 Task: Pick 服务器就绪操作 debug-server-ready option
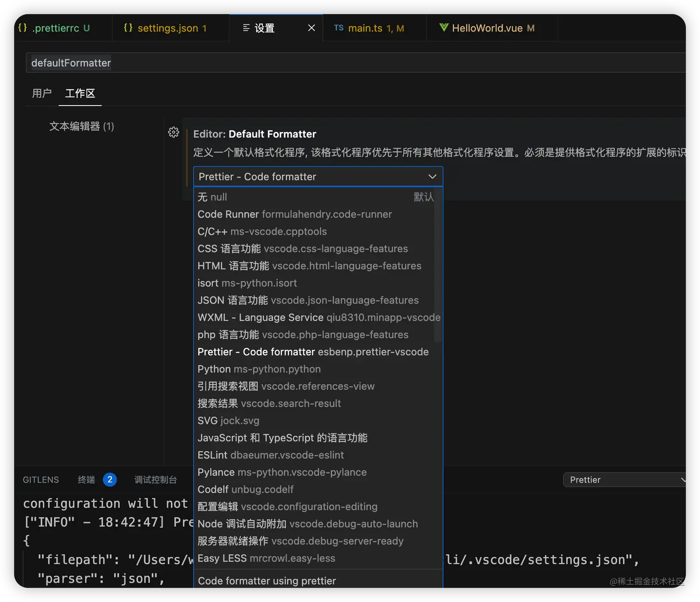316,541
